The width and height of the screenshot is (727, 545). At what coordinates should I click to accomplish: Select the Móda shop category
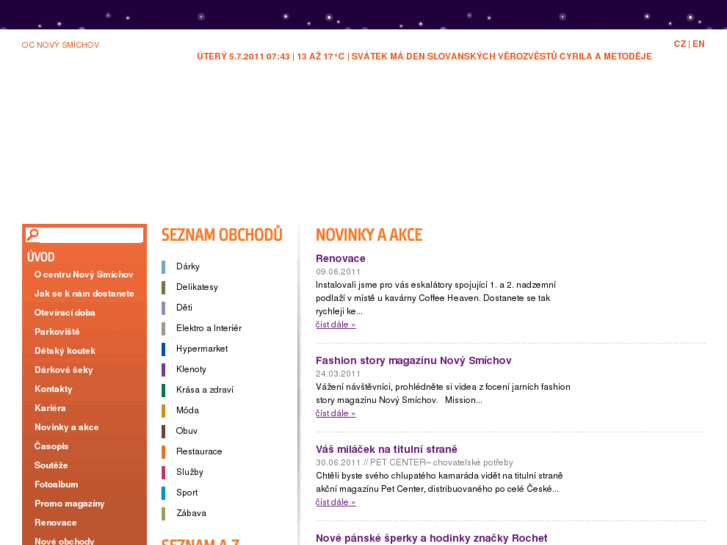(187, 410)
